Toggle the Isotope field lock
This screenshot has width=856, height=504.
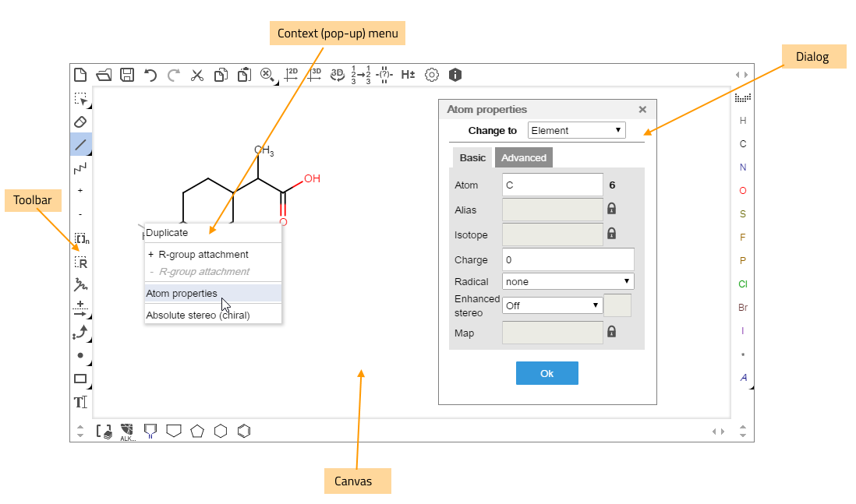(x=612, y=234)
